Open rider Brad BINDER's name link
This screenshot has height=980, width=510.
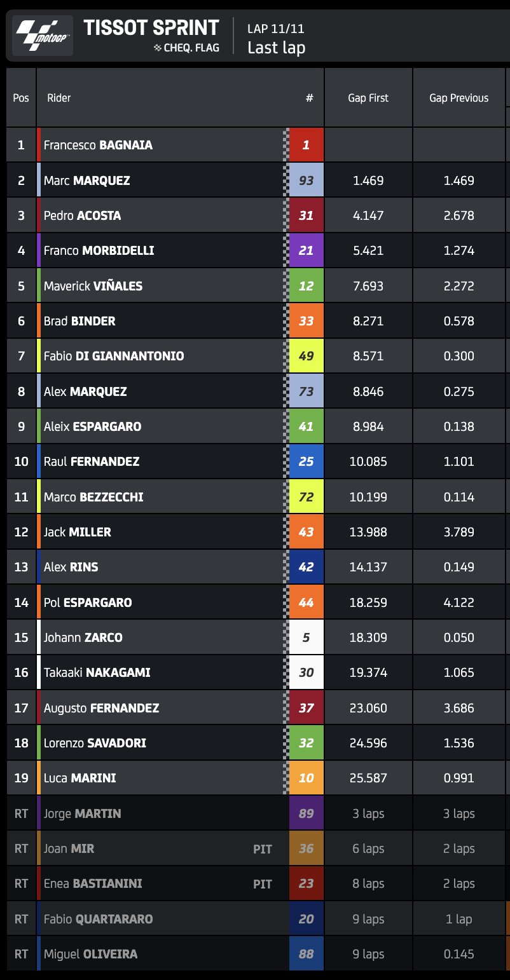[79, 321]
